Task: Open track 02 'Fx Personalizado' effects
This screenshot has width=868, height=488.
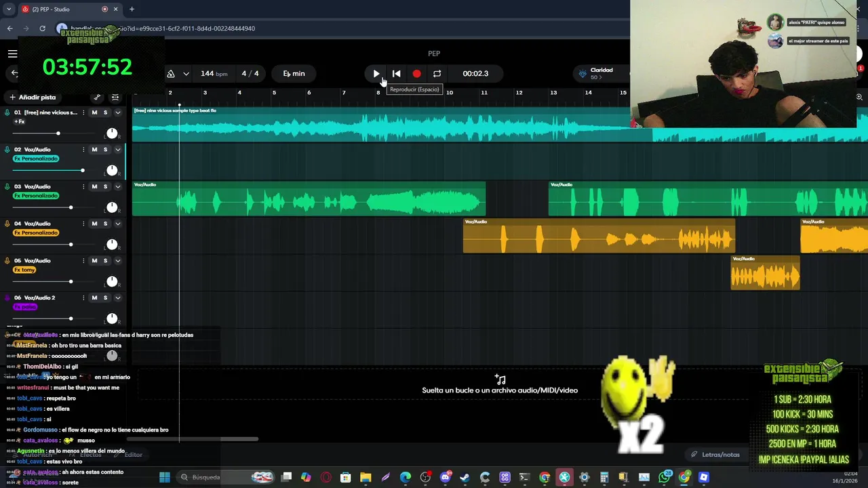Action: [36, 159]
